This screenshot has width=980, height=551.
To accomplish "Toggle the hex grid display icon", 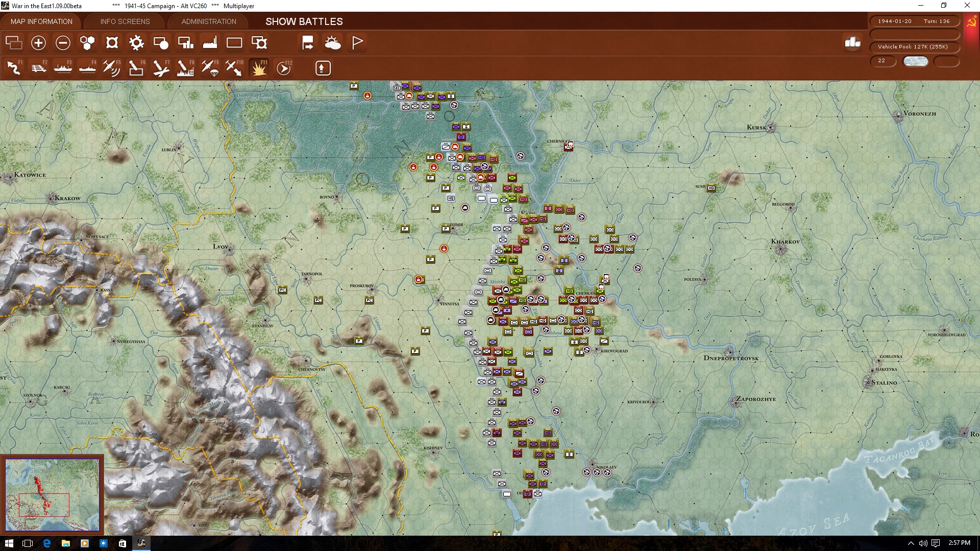I will (87, 43).
